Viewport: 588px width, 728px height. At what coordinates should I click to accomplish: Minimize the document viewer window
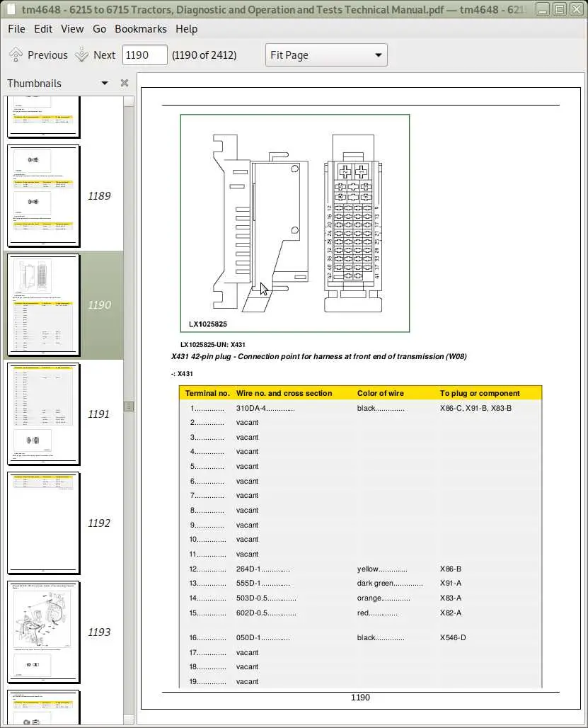pos(543,9)
